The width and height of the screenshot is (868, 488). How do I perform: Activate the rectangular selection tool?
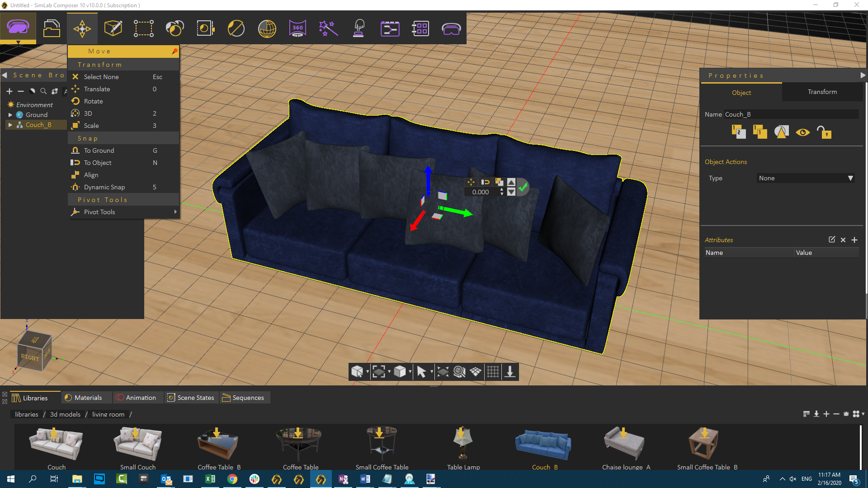point(144,28)
